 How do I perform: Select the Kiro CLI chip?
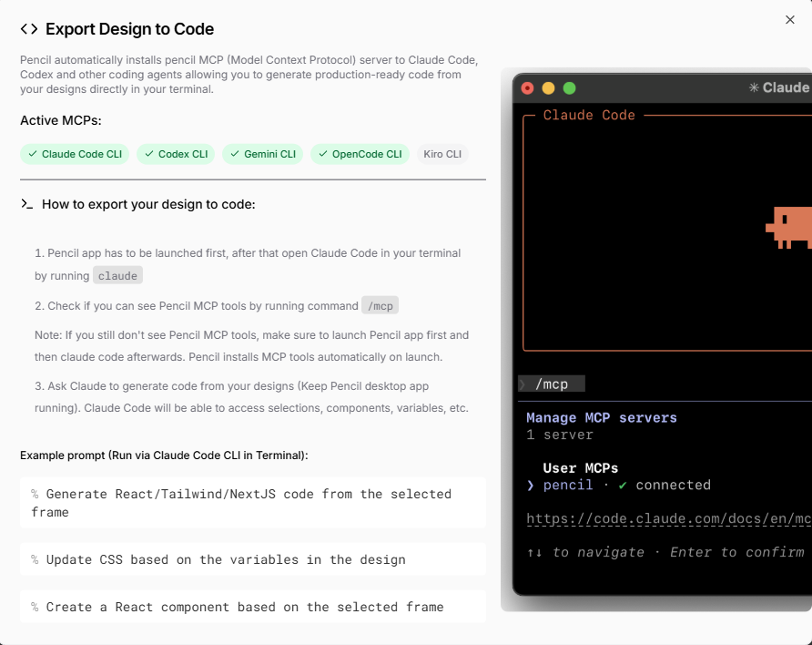(442, 154)
